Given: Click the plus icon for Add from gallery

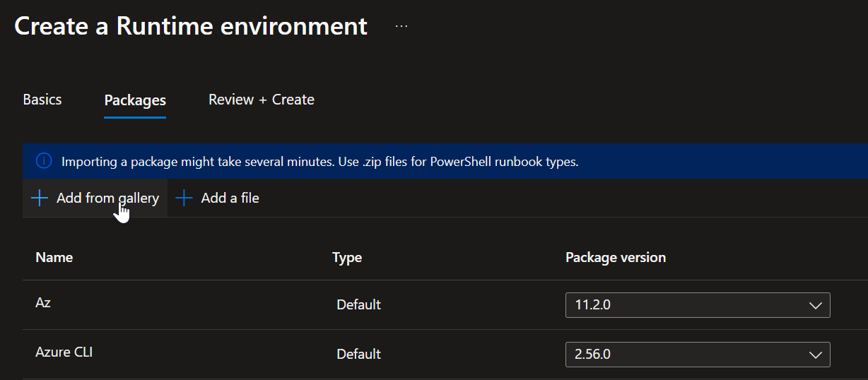Looking at the screenshot, I should coord(40,198).
